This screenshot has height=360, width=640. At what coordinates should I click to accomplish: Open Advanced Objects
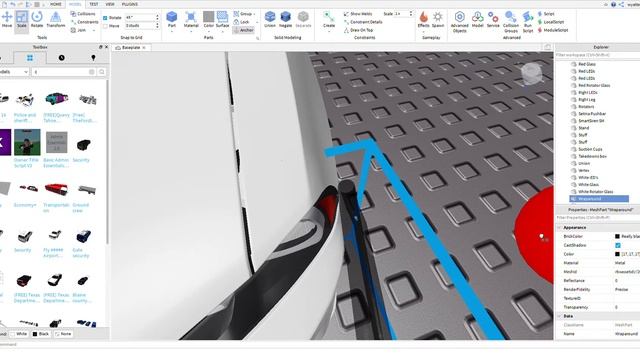pyautogui.click(x=460, y=21)
